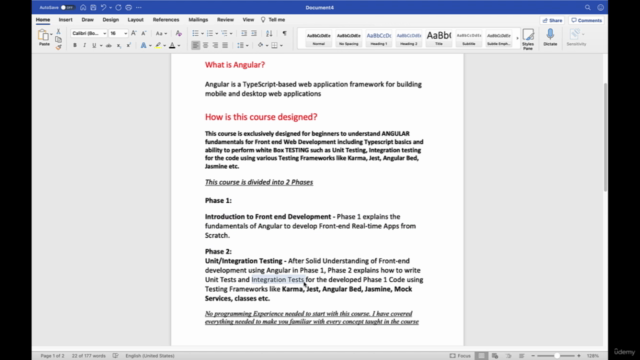640x360 pixels.
Task: Sort text with A-Z icon
Action: 269,33
